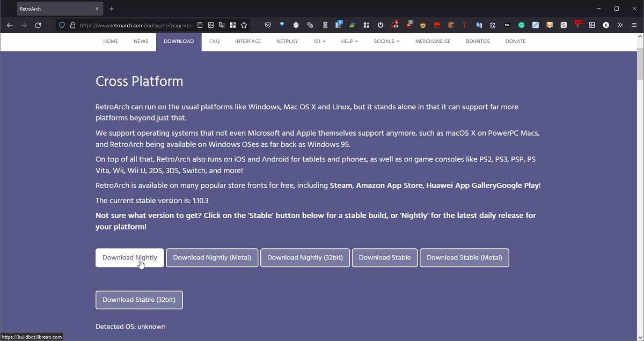Open the Steam store link

point(342,185)
